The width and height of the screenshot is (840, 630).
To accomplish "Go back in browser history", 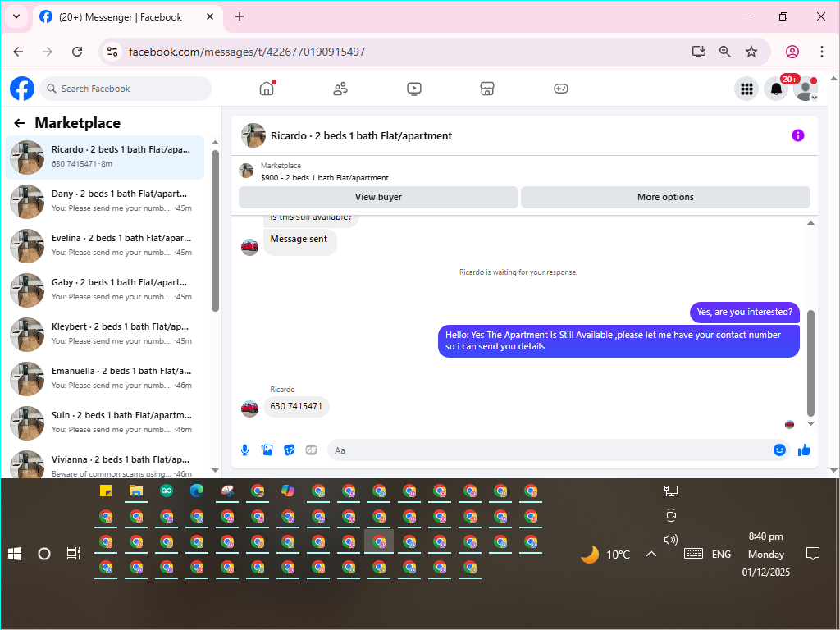I will 18,52.
